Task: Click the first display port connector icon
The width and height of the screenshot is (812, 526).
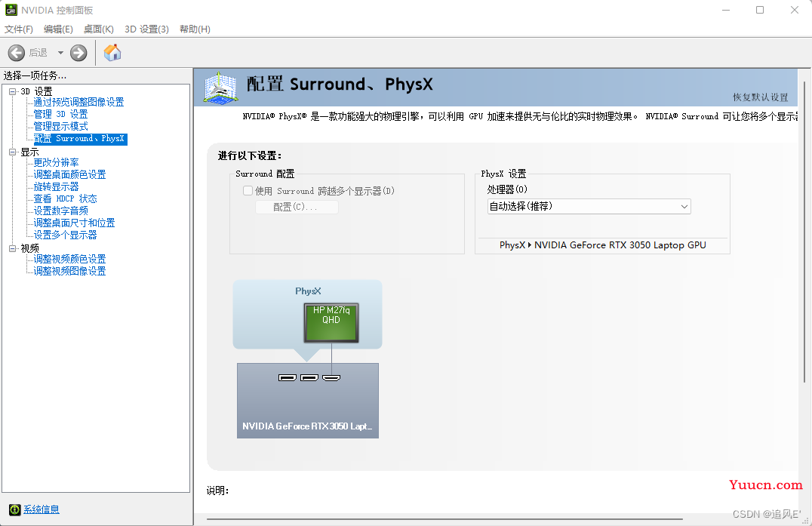Action: pyautogui.click(x=288, y=377)
